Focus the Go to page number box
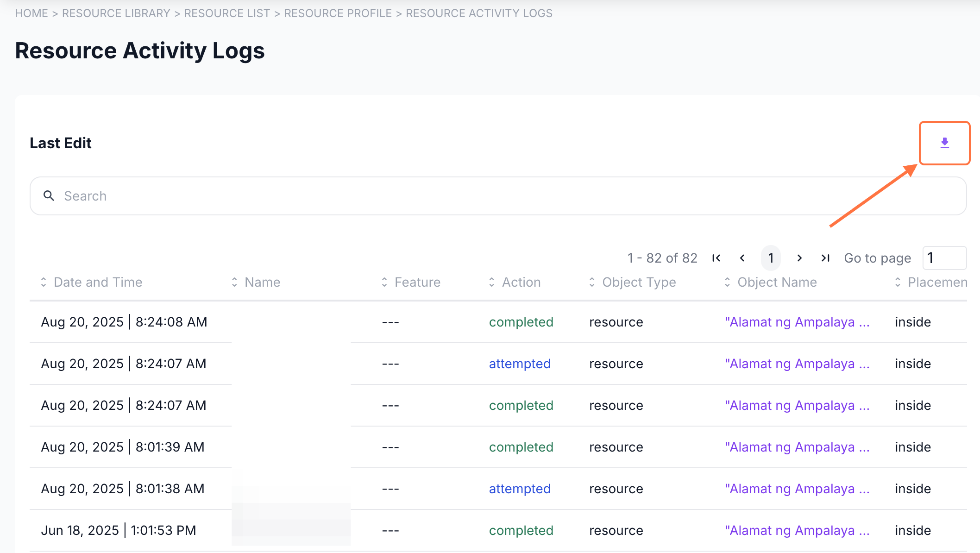 944,258
